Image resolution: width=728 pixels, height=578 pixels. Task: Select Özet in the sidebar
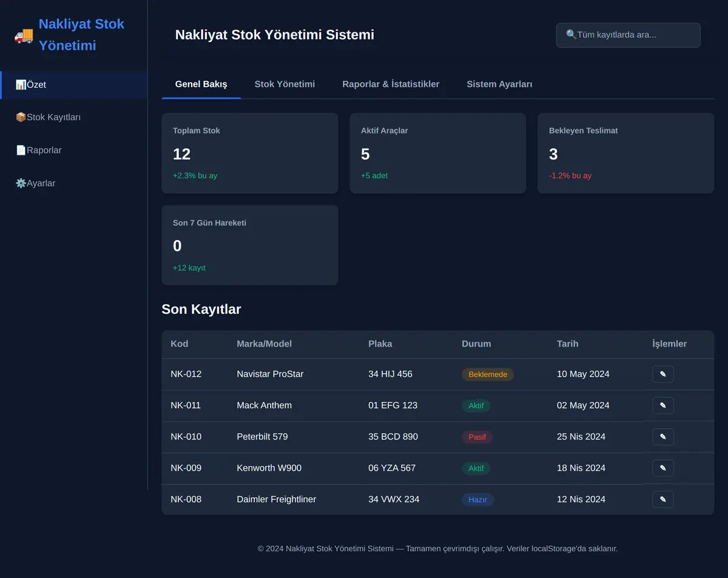click(x=74, y=85)
